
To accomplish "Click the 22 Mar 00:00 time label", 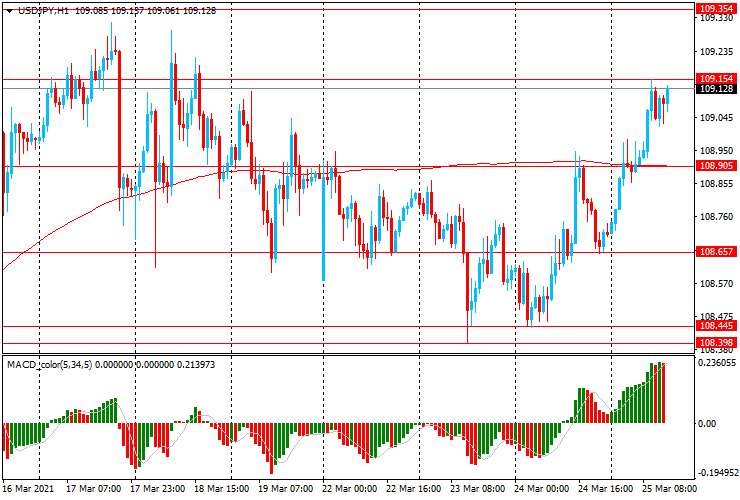I will (349, 490).
